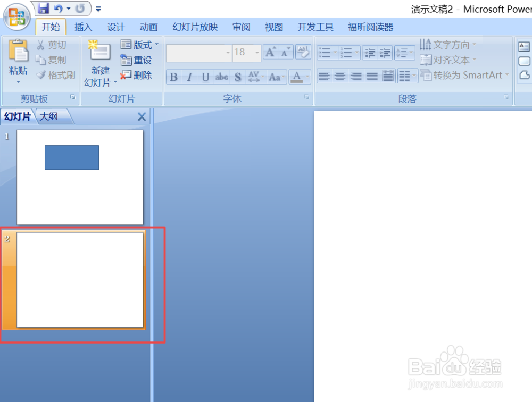The image size is (532, 402).
Task: Open the font color dropdown arrow
Action: pos(307,77)
